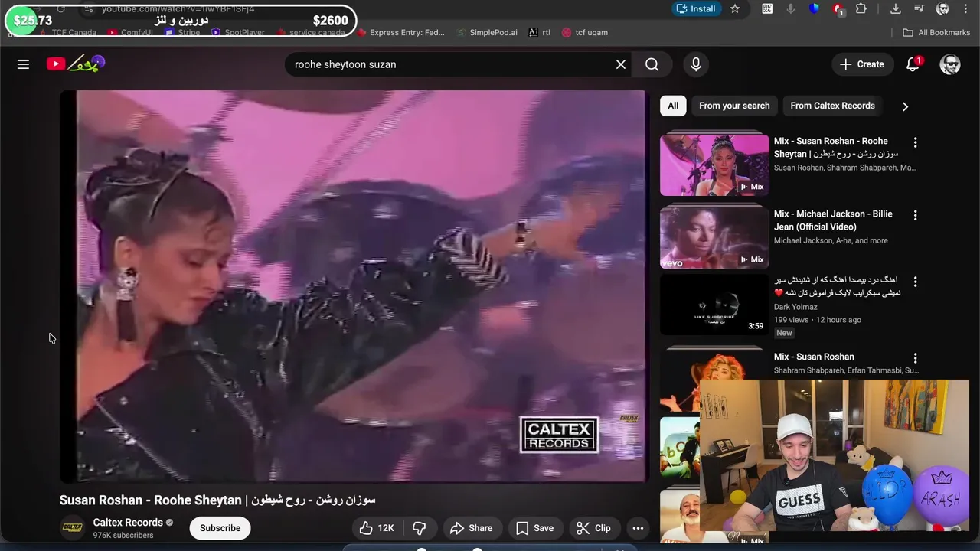Open the YouTube guide hamburger menu
Image resolution: width=980 pixels, height=551 pixels.
23,64
